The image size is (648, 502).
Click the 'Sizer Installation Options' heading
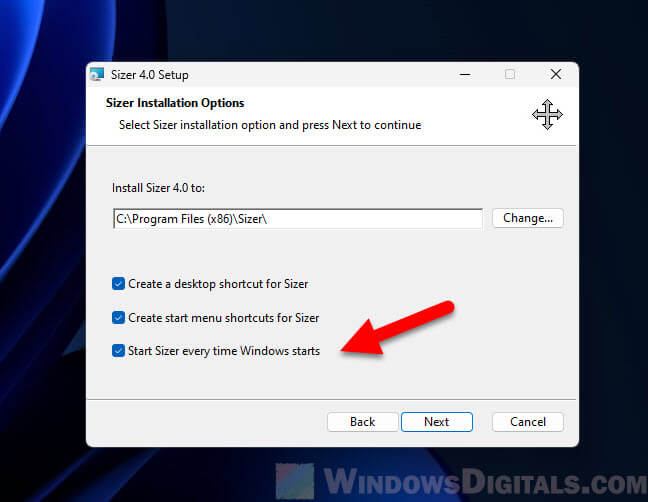coord(175,103)
